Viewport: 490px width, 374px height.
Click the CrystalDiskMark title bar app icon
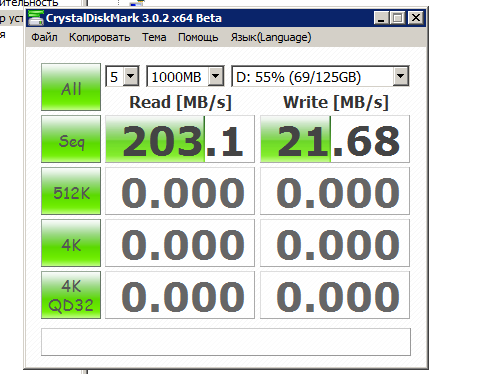coord(36,18)
